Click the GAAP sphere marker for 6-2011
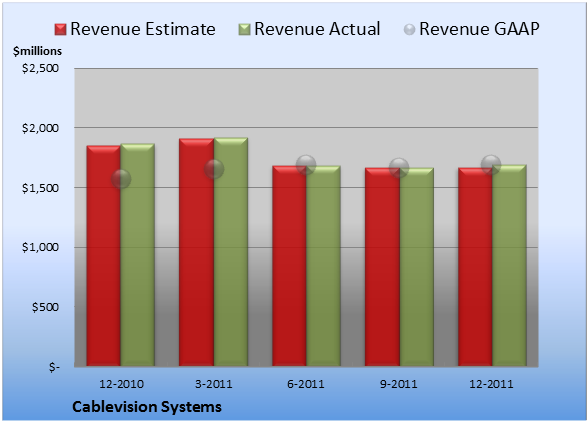The width and height of the screenshot is (588, 422). click(x=306, y=164)
